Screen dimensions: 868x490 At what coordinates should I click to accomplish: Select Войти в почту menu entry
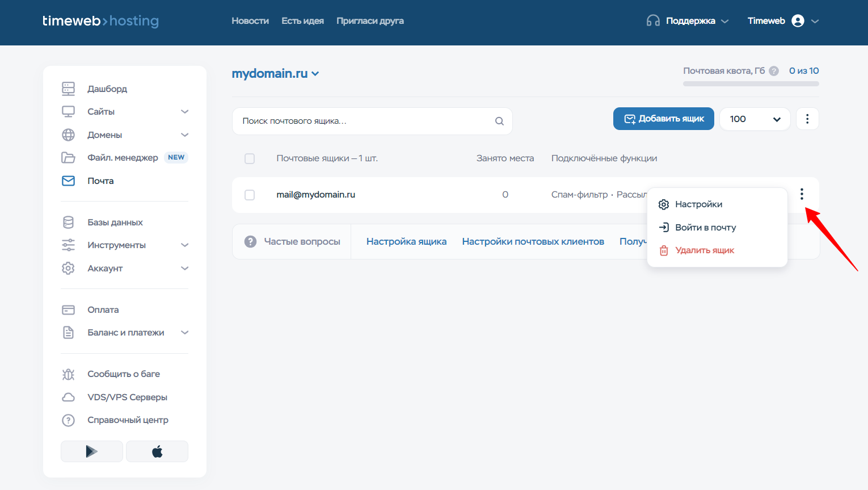705,228
